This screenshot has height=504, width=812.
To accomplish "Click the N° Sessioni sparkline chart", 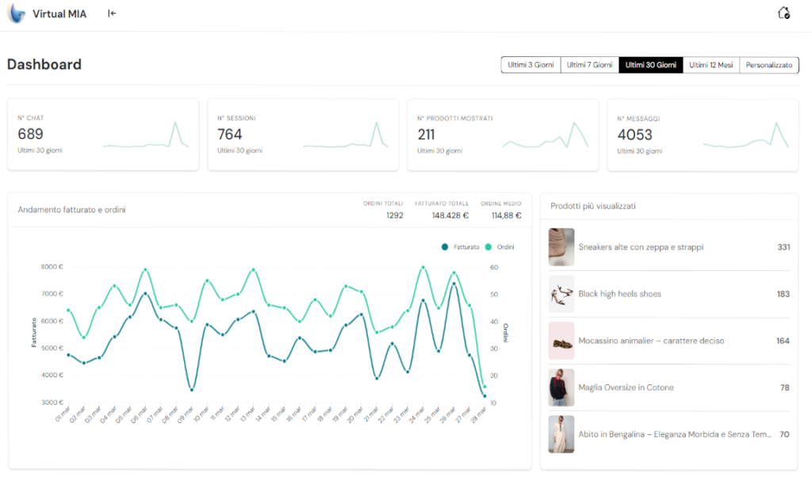I will coord(346,138).
